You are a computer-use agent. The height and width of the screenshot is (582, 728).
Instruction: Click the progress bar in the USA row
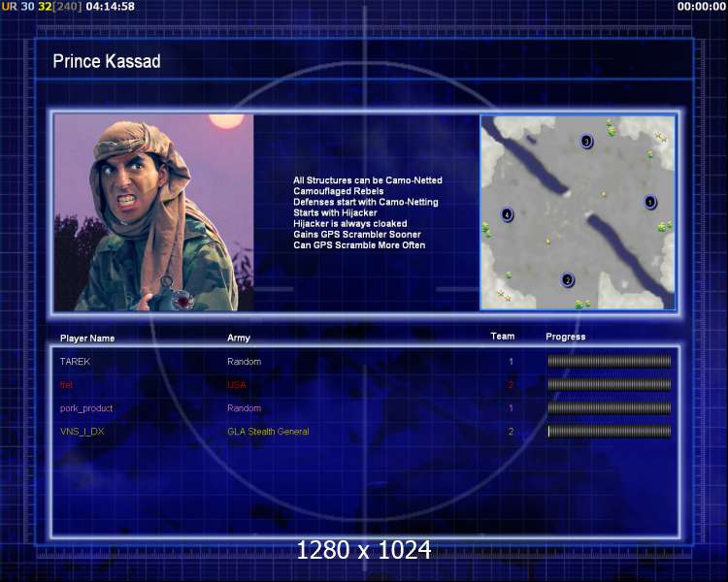pos(610,384)
